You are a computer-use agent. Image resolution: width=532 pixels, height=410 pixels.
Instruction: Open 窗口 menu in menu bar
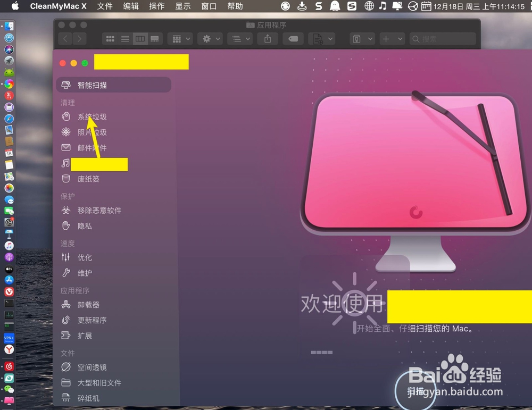[x=209, y=6]
